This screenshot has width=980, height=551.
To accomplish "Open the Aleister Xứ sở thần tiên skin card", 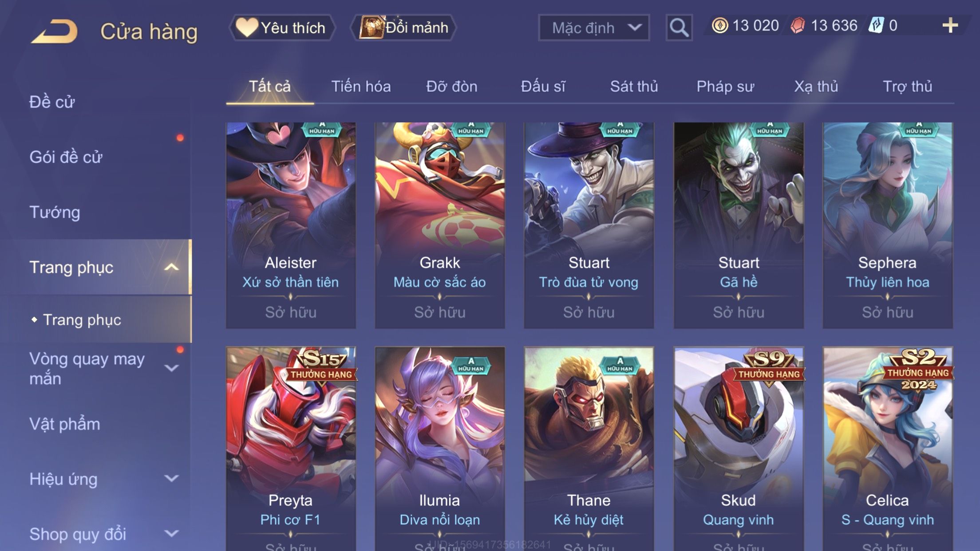I will click(291, 225).
